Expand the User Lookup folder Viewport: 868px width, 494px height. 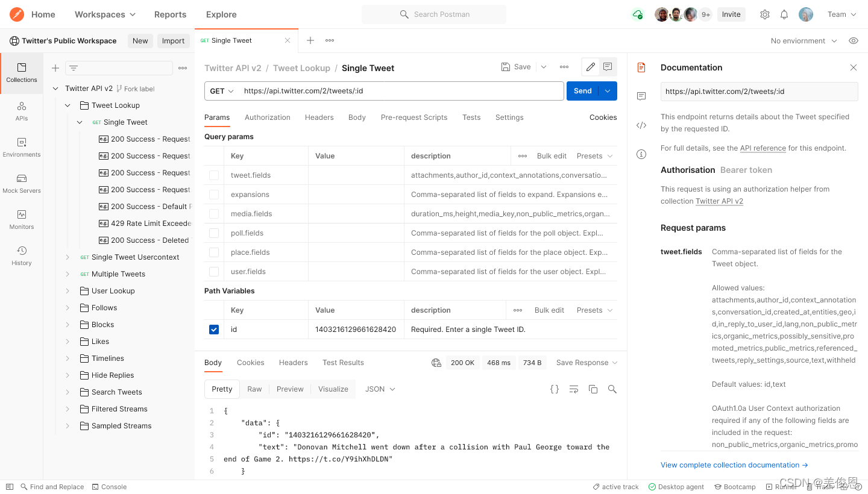coord(68,291)
